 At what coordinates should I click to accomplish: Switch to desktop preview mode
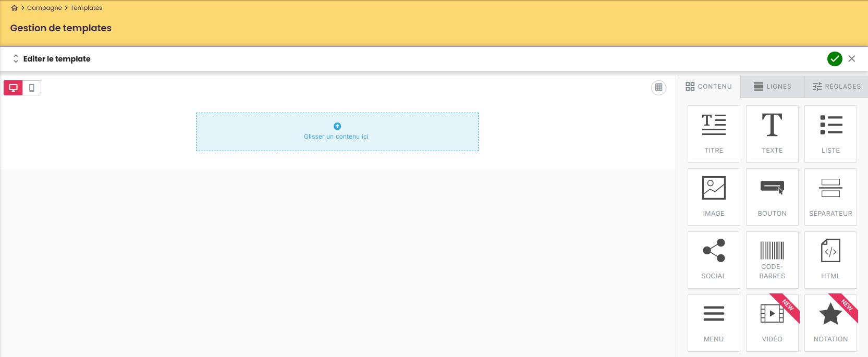[13, 88]
